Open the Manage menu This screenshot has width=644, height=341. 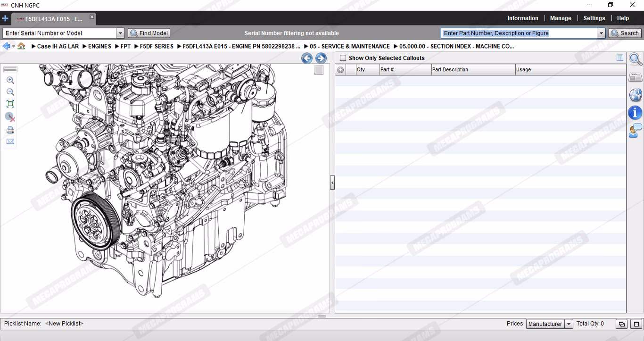tap(561, 18)
